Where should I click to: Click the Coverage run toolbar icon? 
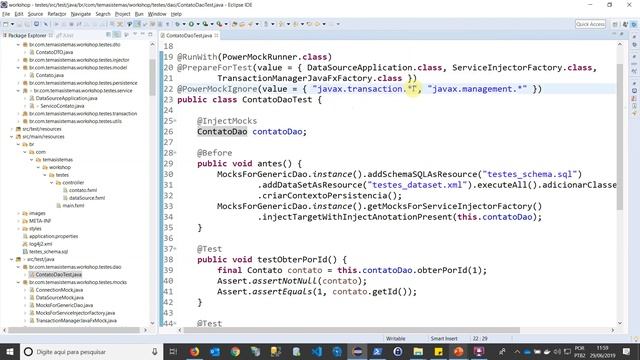coord(205,24)
